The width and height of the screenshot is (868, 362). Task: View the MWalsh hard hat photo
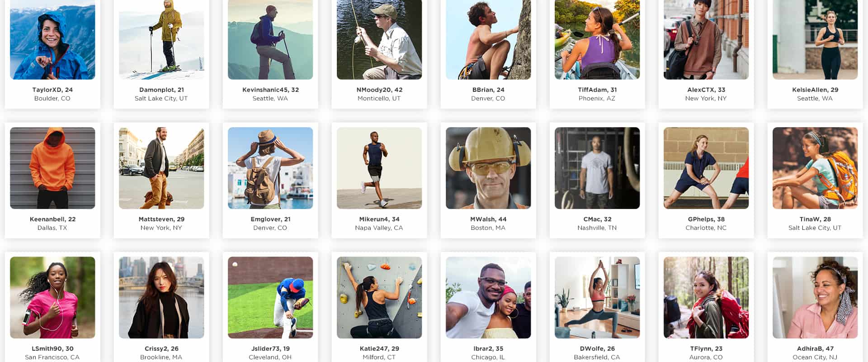[x=488, y=168]
